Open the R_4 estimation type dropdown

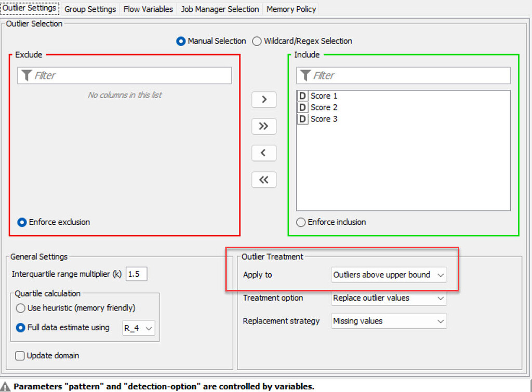point(138,328)
